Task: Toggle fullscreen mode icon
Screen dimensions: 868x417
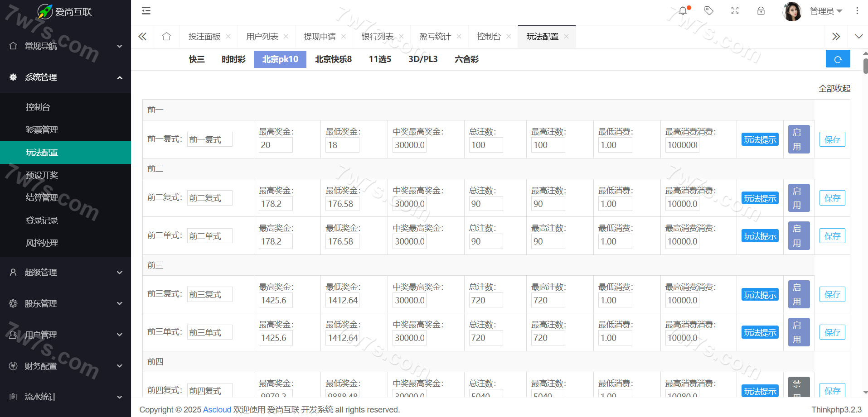Action: [x=735, y=11]
